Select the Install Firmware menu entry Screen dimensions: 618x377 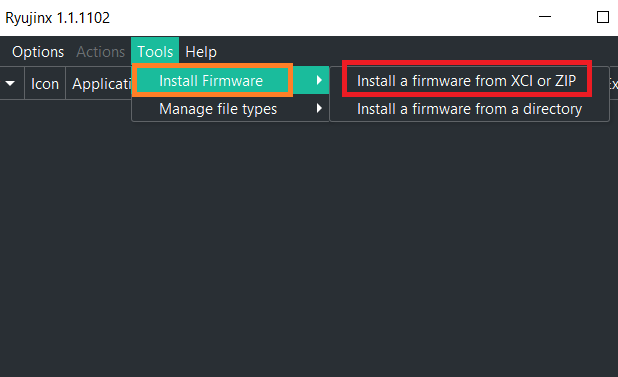(230, 80)
